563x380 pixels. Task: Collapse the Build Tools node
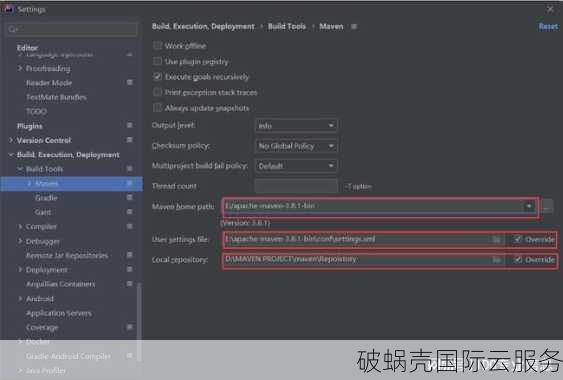tap(20, 169)
